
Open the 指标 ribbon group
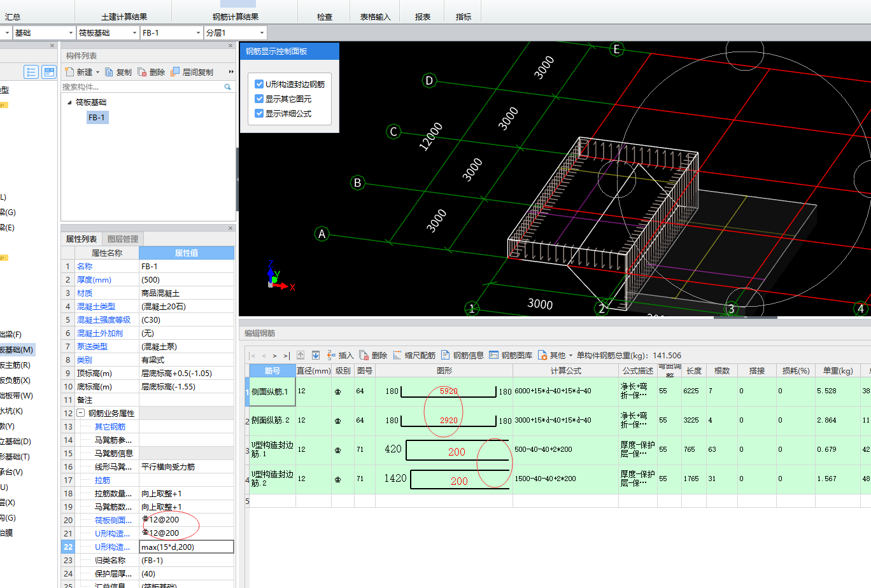click(x=464, y=17)
